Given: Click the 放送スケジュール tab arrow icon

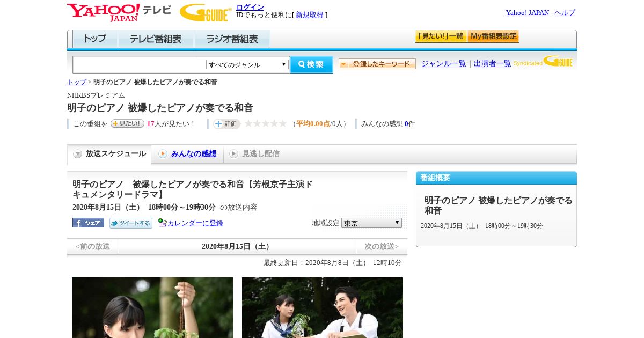Looking at the screenshot, I should tap(78, 154).
